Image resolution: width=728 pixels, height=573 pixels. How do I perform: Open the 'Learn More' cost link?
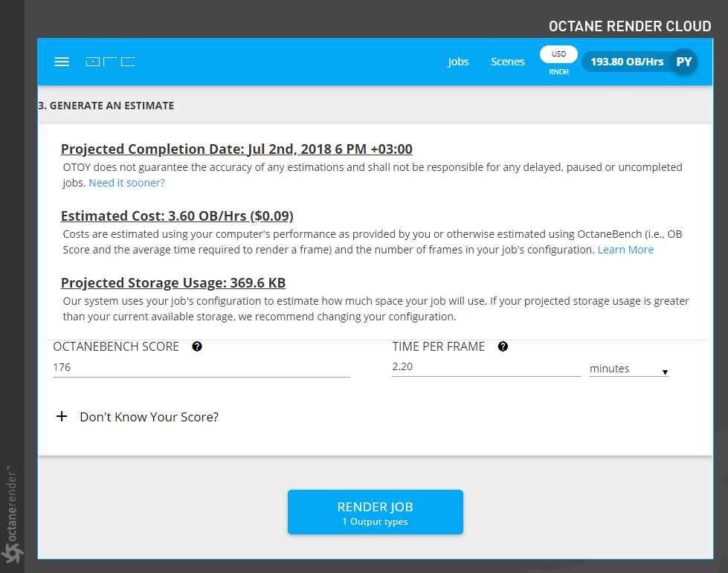(625, 250)
